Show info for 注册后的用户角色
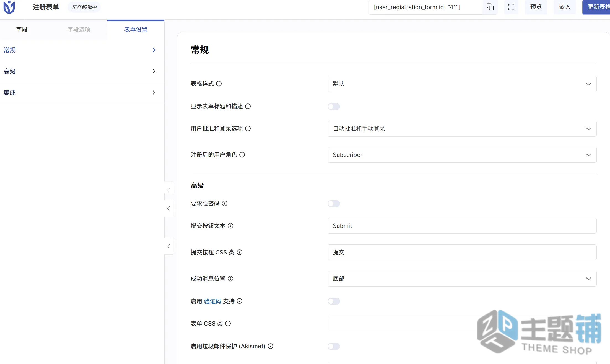The image size is (610, 364). tap(242, 155)
